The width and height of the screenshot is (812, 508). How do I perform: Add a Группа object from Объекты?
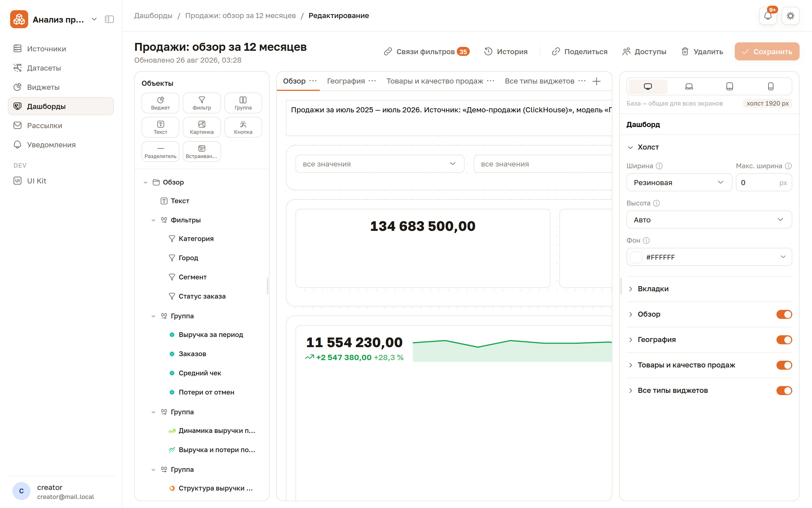click(x=243, y=103)
